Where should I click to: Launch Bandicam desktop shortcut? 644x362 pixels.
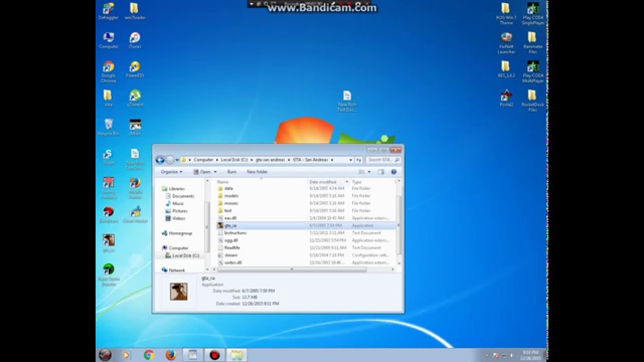(x=108, y=215)
